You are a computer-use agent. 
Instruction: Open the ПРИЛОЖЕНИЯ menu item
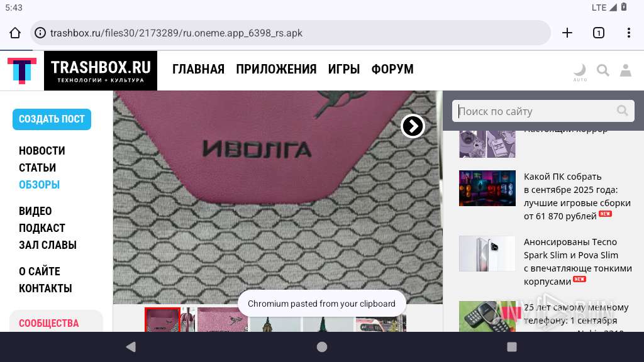coord(276,69)
